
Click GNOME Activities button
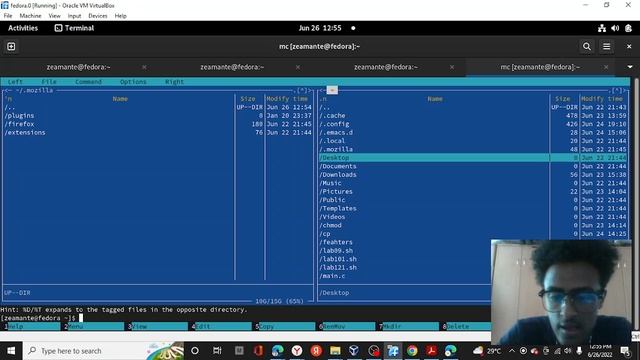pos(23,28)
